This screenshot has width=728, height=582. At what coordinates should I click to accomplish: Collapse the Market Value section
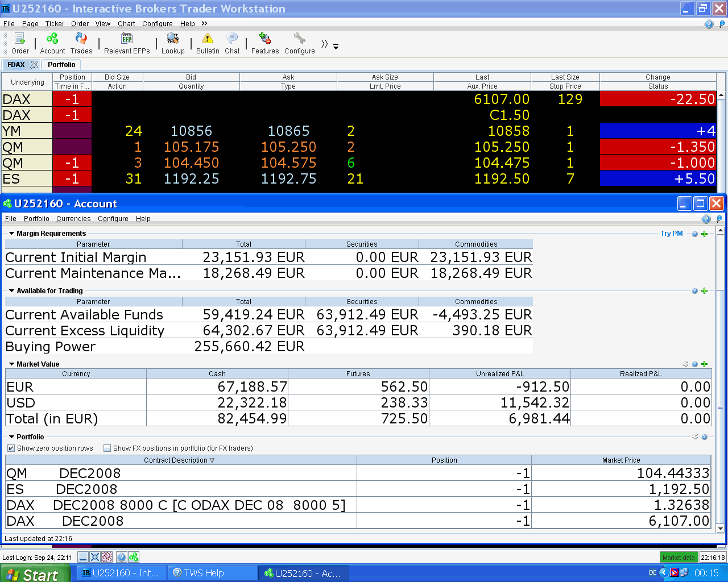[11, 364]
